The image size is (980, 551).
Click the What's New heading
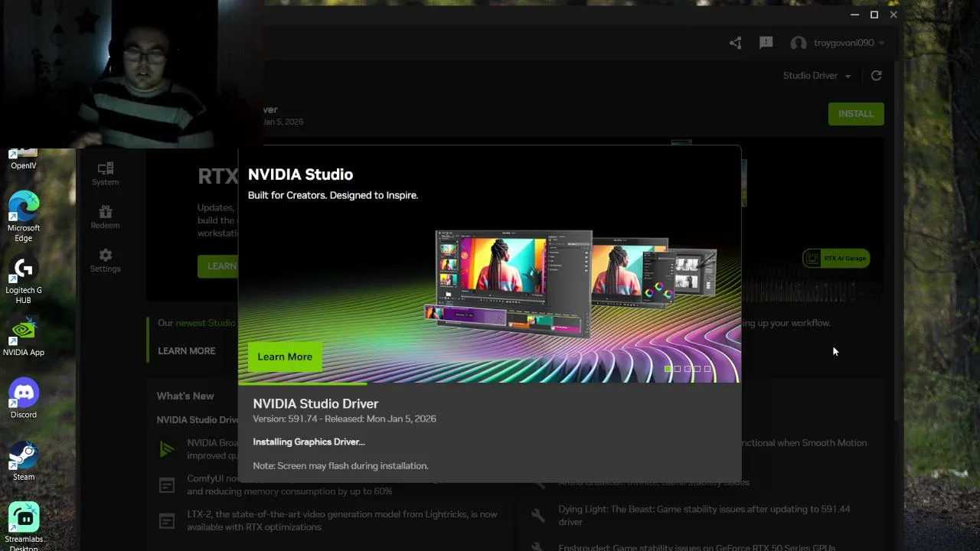(185, 396)
